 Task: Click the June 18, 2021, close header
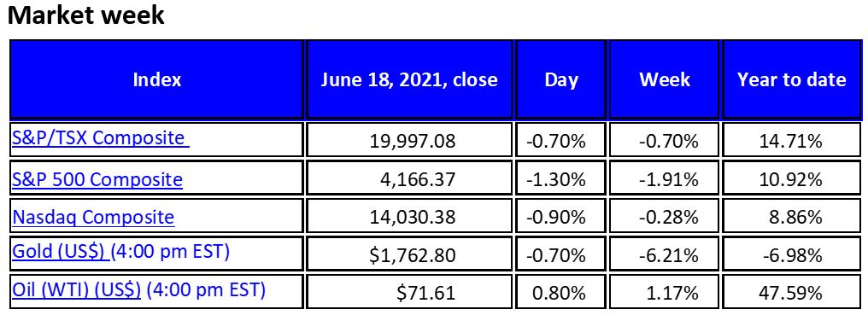[x=409, y=79]
